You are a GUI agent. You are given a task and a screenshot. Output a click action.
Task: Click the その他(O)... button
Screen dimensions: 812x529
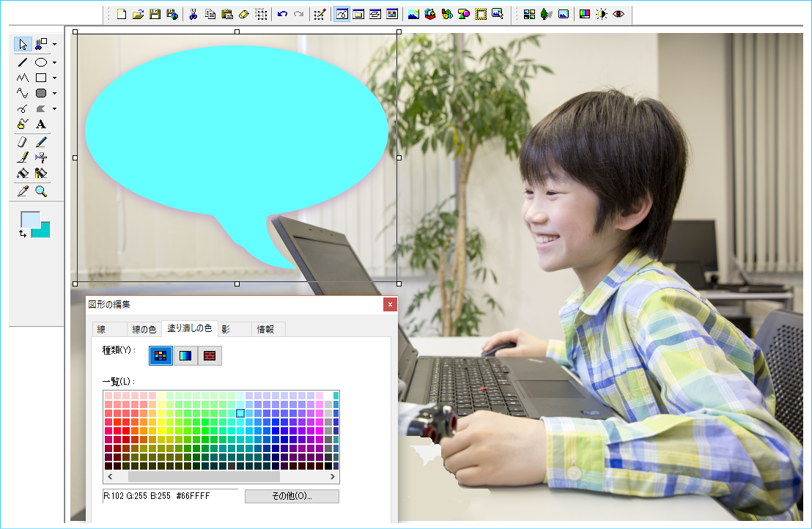pos(292,496)
